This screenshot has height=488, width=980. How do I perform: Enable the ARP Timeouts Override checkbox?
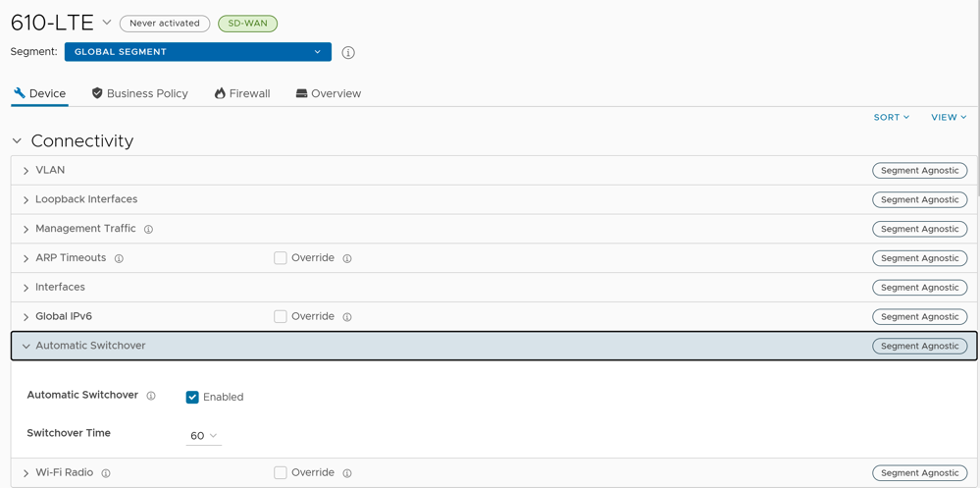[x=281, y=258]
